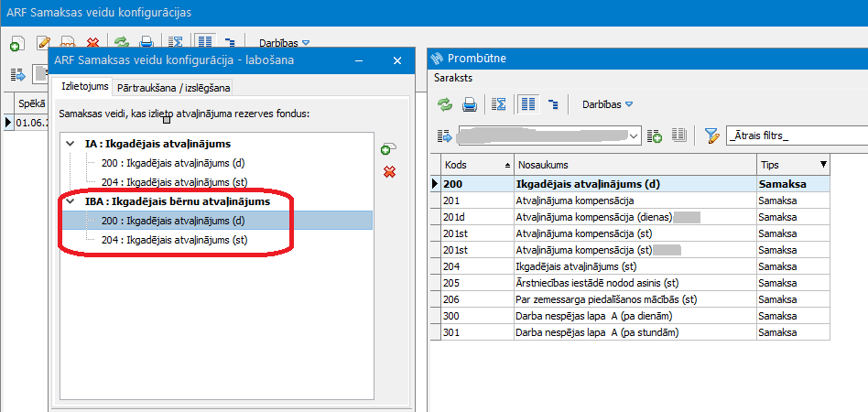Open the Tips column filter arrow
The height and width of the screenshot is (412, 868).
pos(823,164)
